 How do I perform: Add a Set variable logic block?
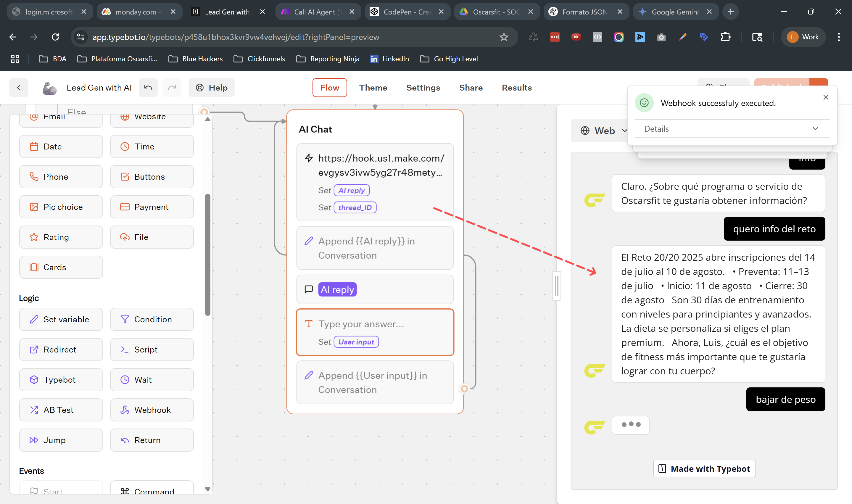coord(61,319)
